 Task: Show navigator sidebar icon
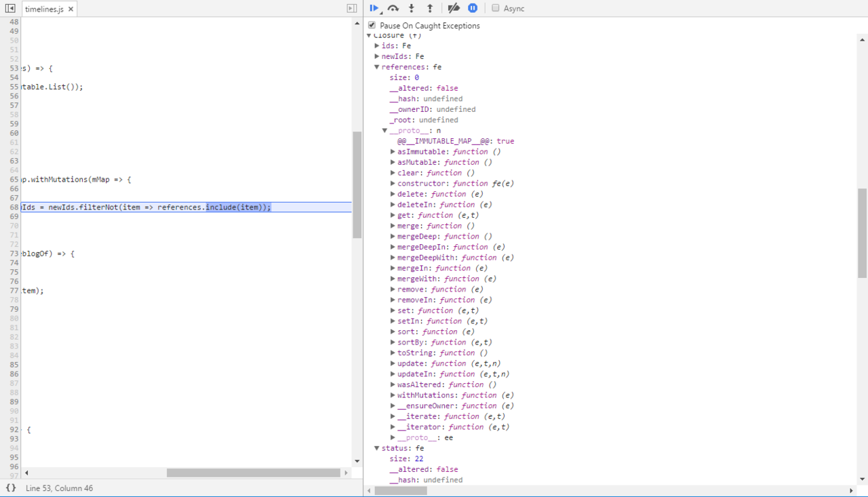point(10,8)
